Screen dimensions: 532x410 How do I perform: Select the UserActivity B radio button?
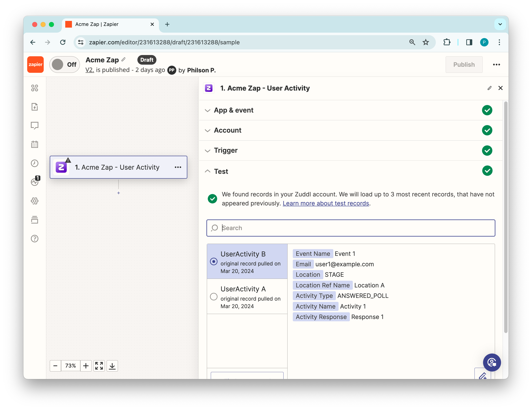pos(214,261)
